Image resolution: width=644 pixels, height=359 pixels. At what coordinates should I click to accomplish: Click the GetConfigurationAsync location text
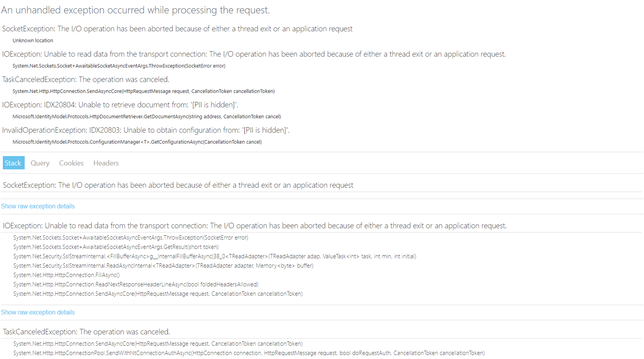click(137, 142)
